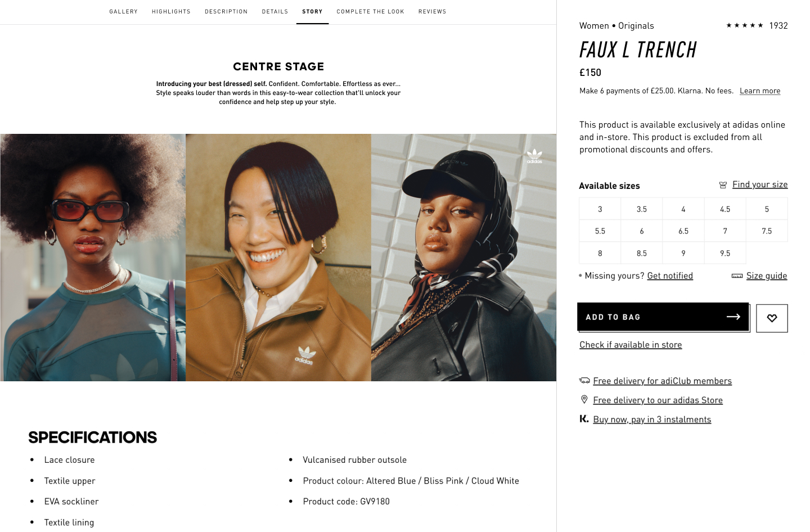Open the Get notified link

670,276
